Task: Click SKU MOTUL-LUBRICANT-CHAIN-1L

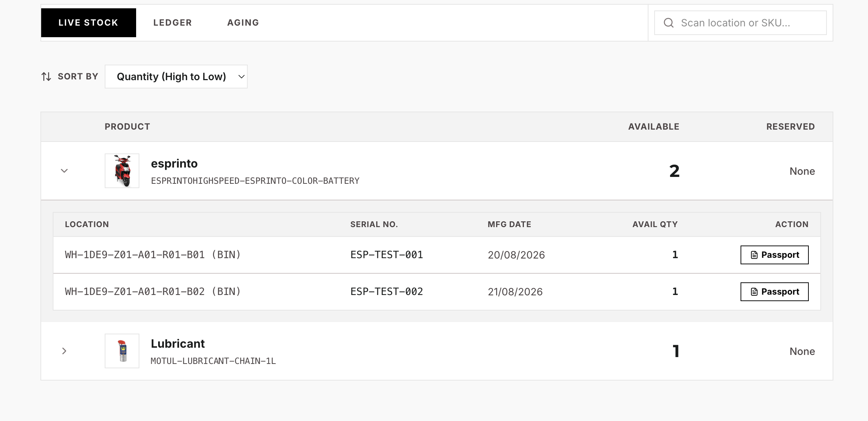Action: coord(213,361)
